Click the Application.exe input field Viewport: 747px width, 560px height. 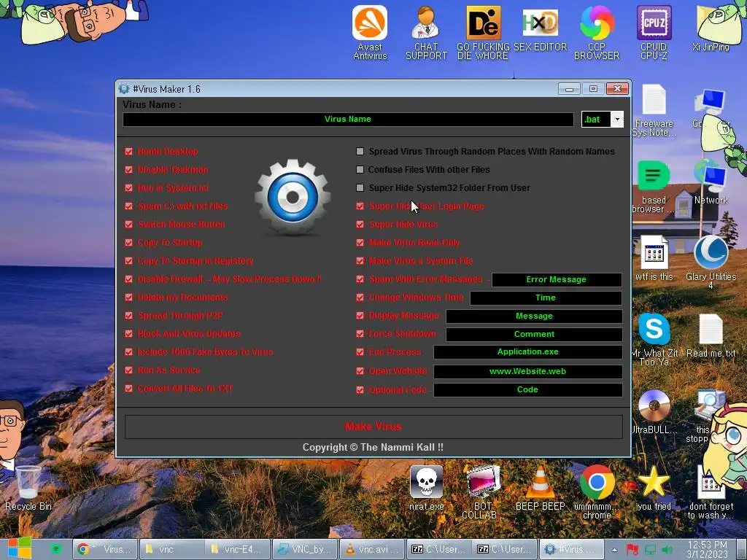(x=528, y=352)
